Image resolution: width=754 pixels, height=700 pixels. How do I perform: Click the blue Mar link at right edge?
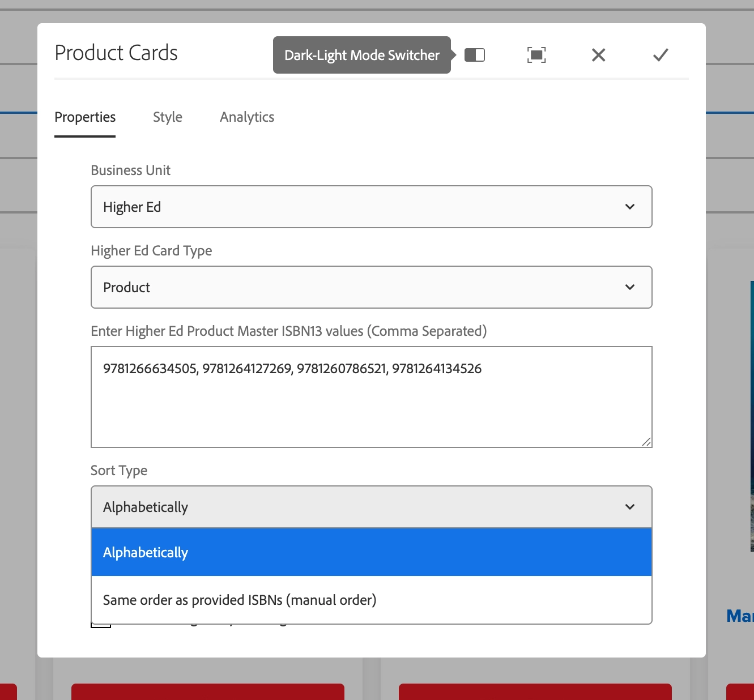[740, 616]
